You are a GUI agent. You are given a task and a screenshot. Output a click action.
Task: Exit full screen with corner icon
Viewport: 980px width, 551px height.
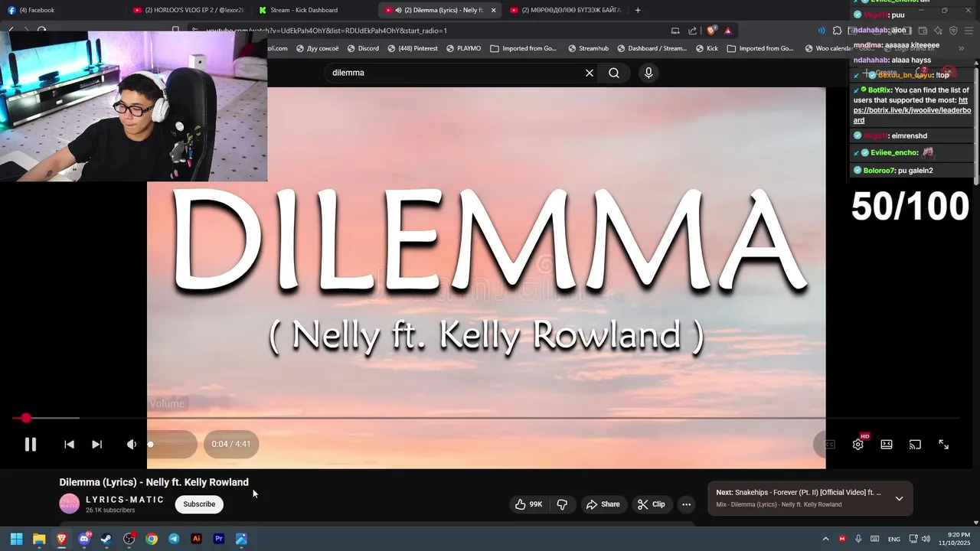tap(943, 444)
